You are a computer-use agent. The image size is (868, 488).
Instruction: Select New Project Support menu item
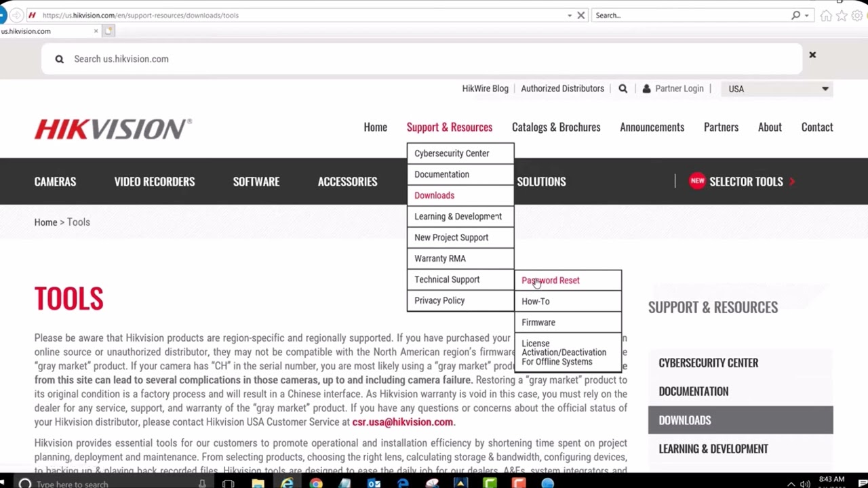click(460, 237)
